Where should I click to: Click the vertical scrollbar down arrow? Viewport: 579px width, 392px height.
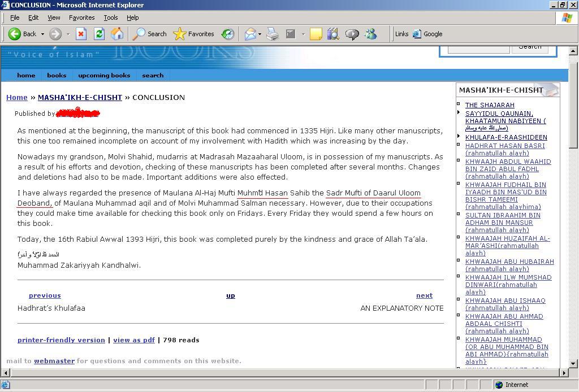(x=573, y=363)
